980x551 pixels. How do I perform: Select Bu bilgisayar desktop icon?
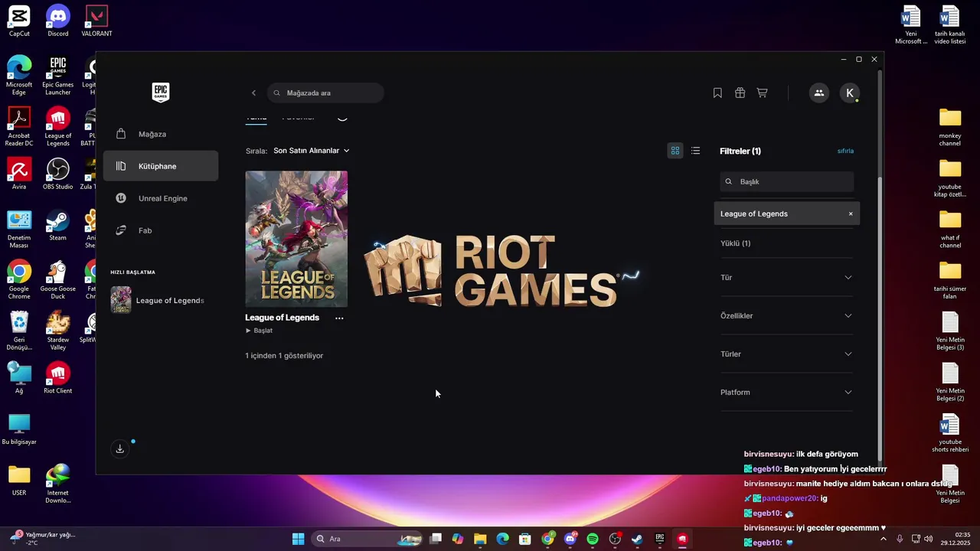click(19, 430)
